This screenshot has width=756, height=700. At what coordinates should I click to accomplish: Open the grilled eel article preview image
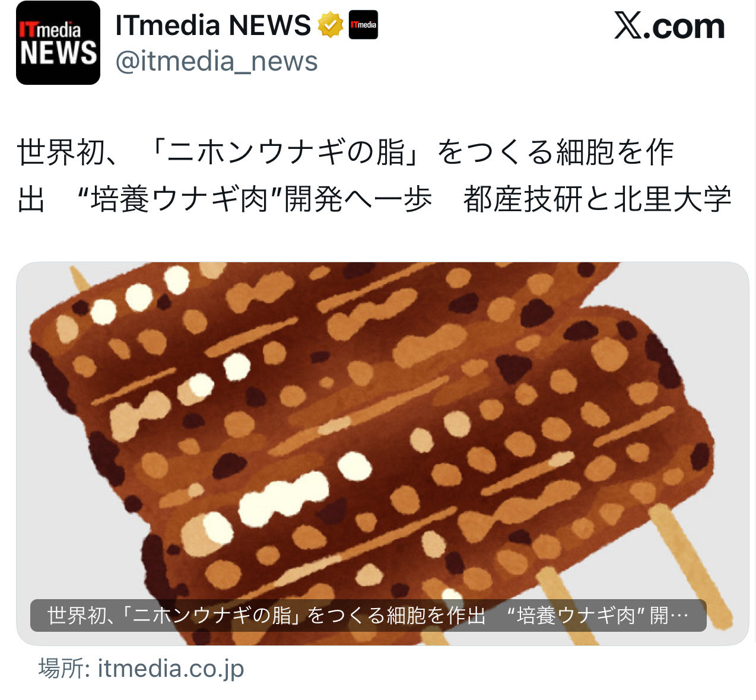(x=382, y=454)
